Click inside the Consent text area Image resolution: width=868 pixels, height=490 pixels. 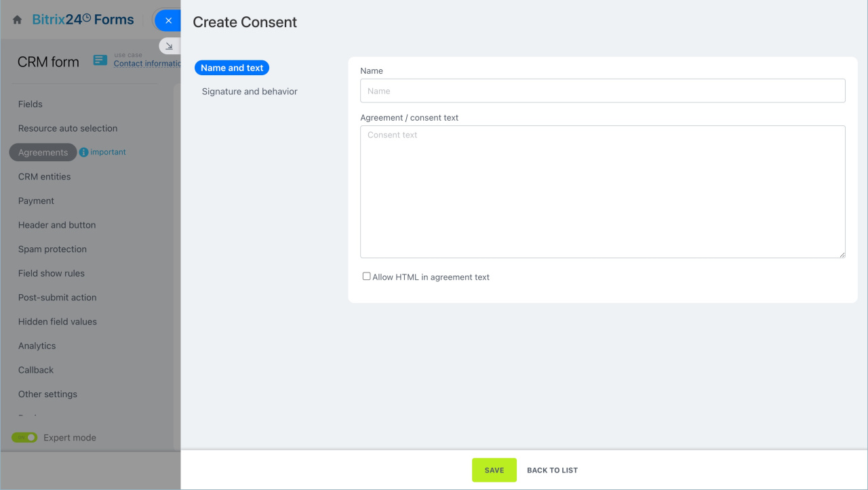pos(602,191)
